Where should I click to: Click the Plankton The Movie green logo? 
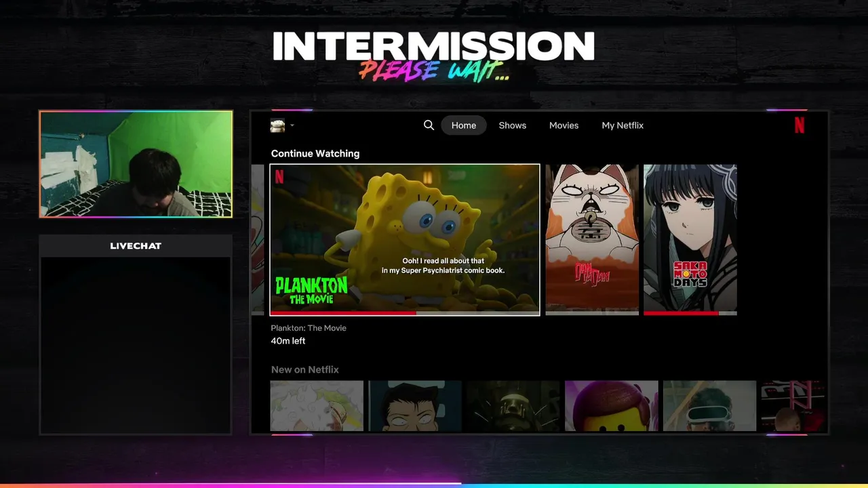[x=311, y=290]
